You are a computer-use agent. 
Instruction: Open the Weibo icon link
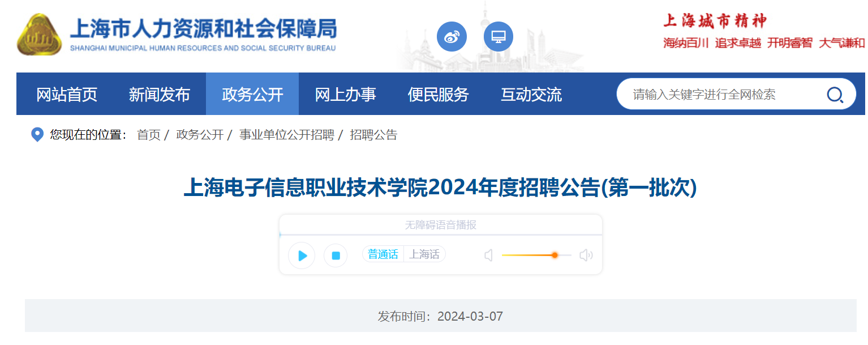point(452,37)
